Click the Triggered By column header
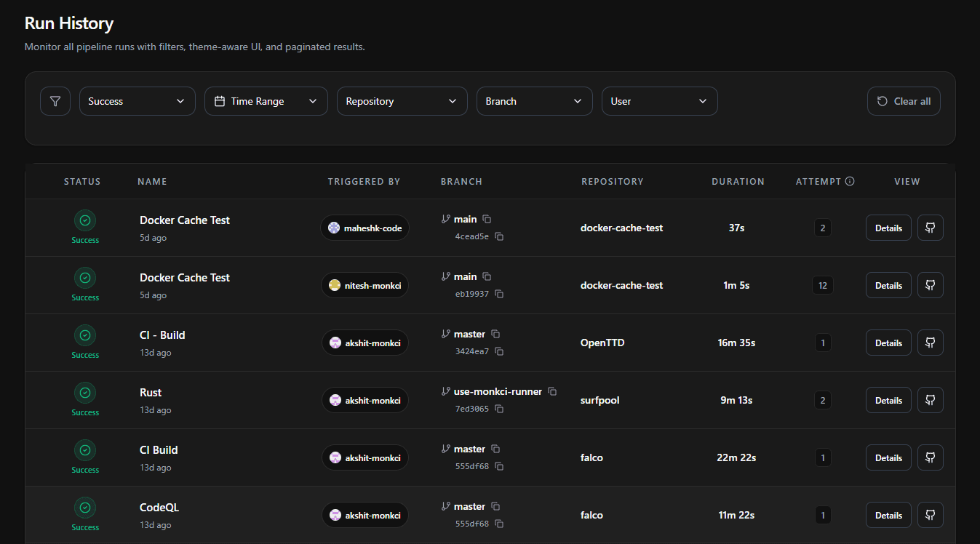This screenshot has height=544, width=980. point(364,181)
